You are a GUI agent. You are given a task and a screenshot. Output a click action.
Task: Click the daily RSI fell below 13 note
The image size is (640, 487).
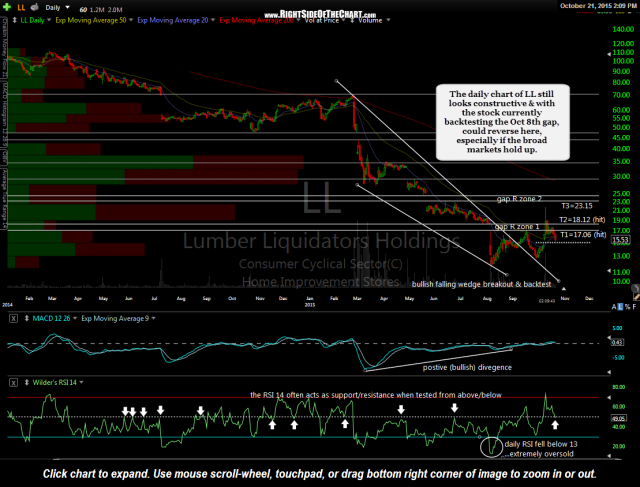coord(541,449)
